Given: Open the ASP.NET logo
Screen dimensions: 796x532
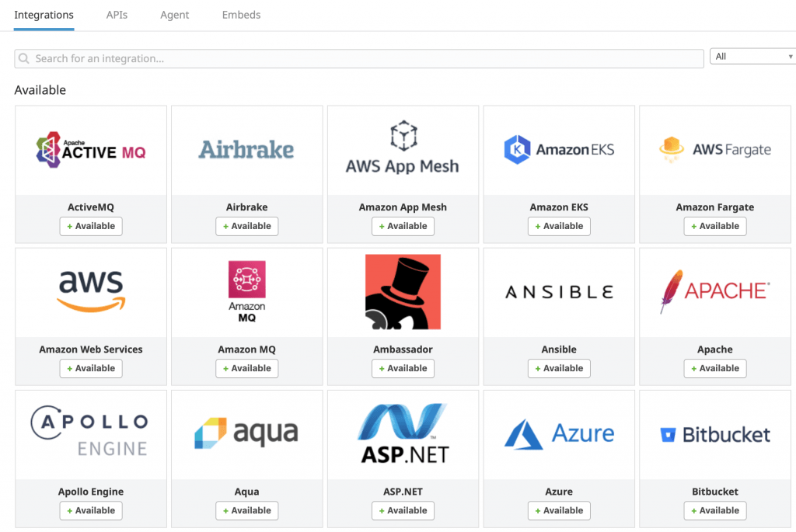Looking at the screenshot, I should [x=403, y=433].
